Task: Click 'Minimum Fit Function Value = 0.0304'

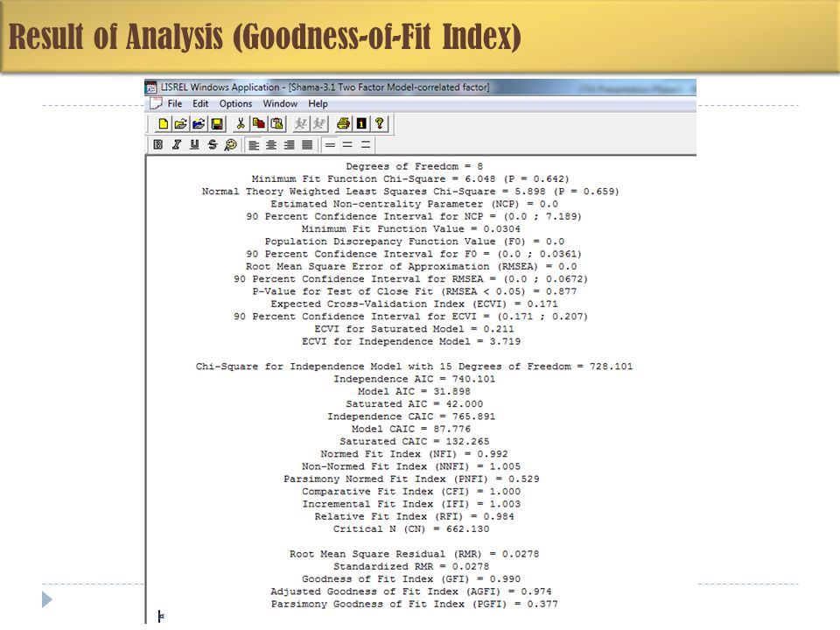Action: (411, 228)
